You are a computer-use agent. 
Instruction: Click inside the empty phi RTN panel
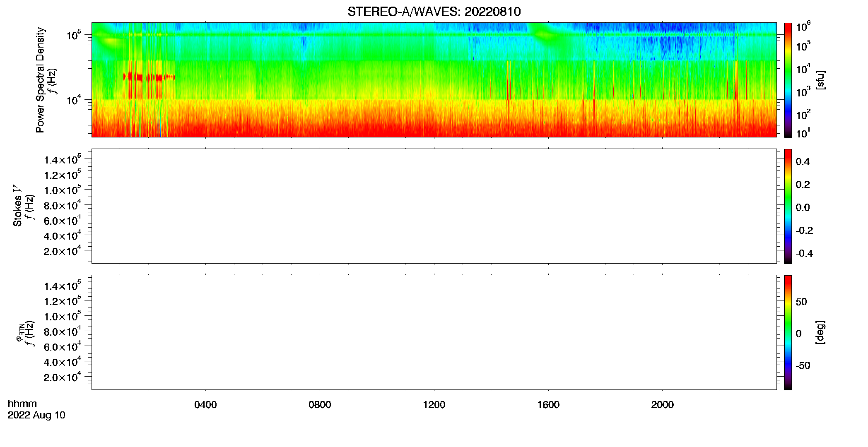click(x=434, y=332)
